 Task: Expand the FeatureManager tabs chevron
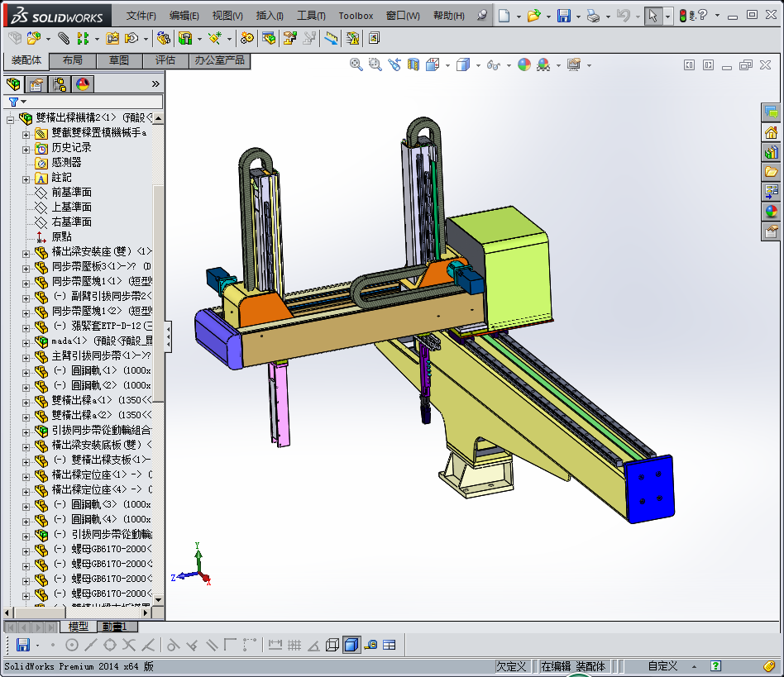[x=155, y=84]
